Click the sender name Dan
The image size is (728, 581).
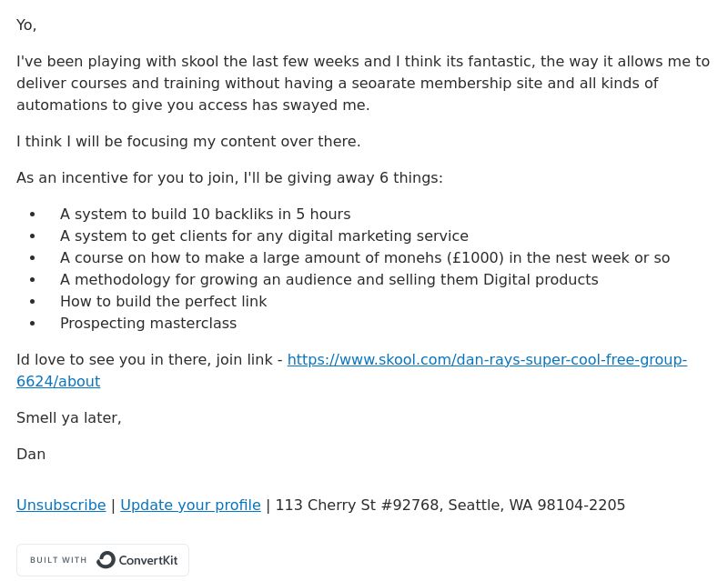point(31,454)
